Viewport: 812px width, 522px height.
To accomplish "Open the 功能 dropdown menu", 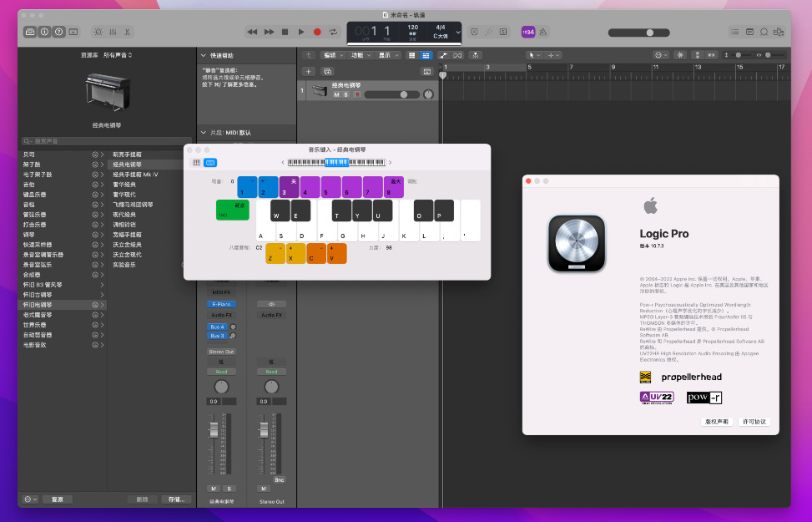I will pyautogui.click(x=360, y=55).
